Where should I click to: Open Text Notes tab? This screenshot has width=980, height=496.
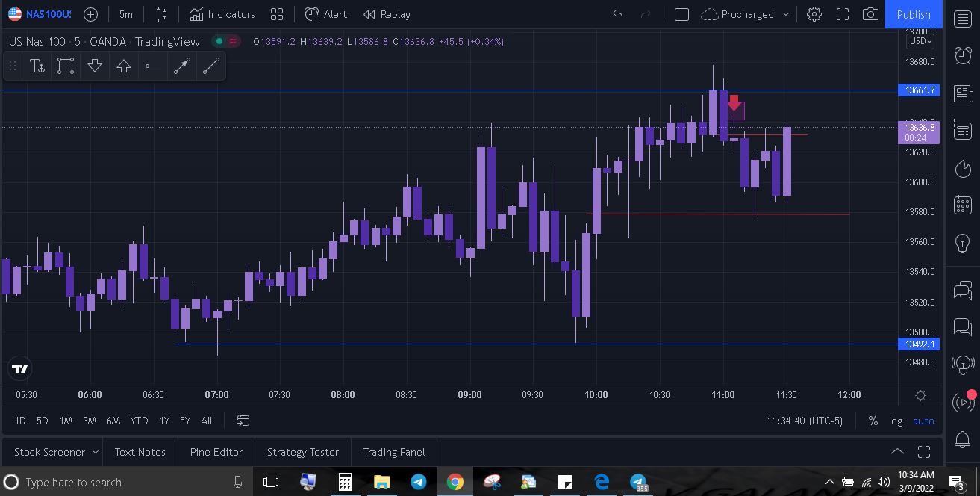point(140,452)
